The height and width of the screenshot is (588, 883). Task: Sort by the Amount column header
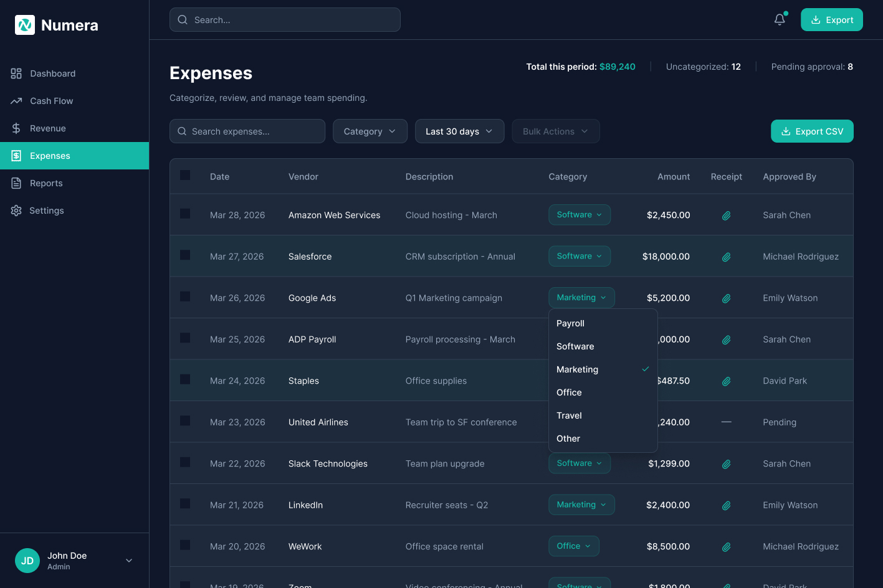674,177
